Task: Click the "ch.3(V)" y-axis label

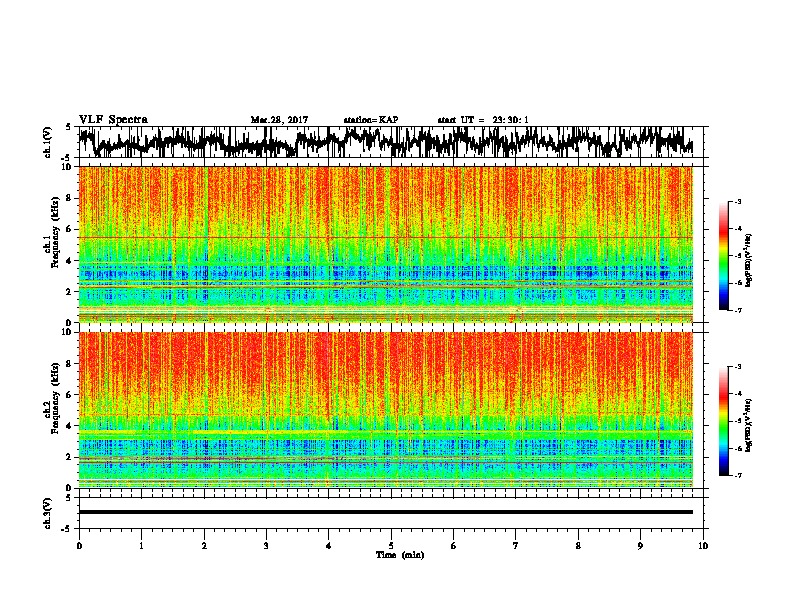Action: [x=48, y=513]
